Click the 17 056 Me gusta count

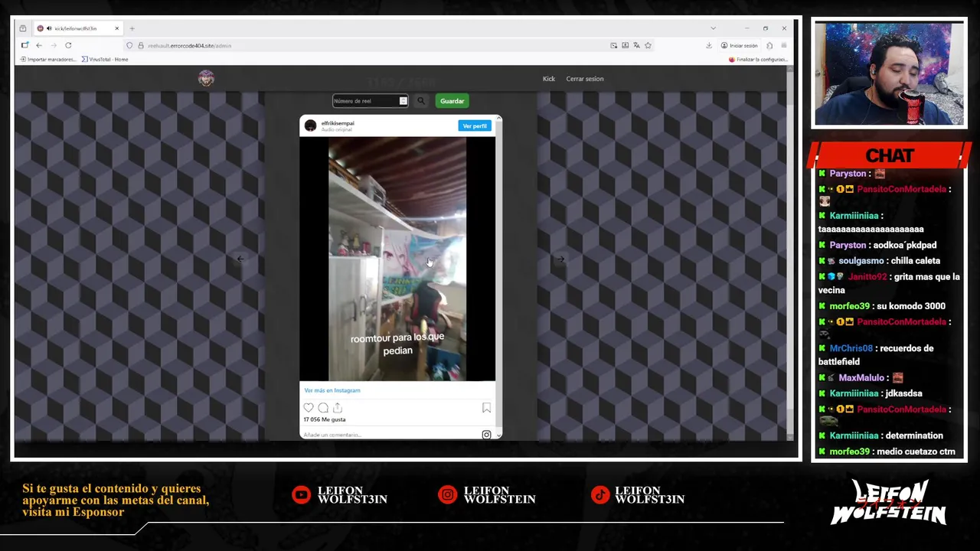[x=325, y=419]
